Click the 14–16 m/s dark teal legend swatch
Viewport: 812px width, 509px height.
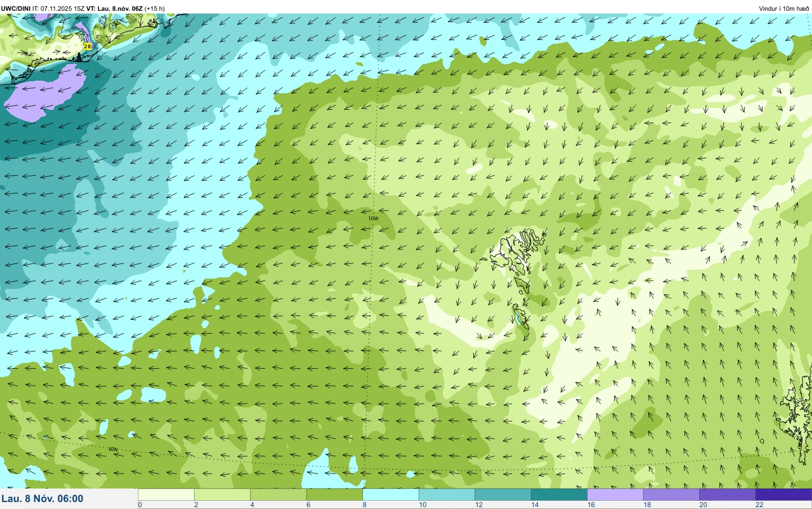pos(559,494)
